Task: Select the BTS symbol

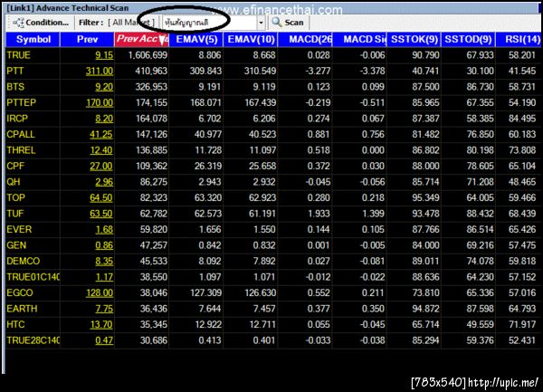Action: [x=15, y=87]
